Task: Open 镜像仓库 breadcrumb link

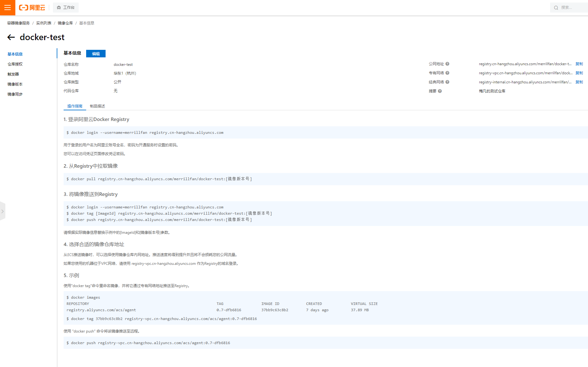Action: (x=65, y=23)
